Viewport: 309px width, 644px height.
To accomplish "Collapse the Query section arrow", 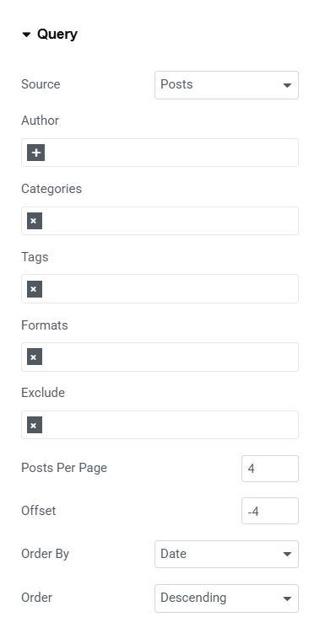I will tap(26, 35).
